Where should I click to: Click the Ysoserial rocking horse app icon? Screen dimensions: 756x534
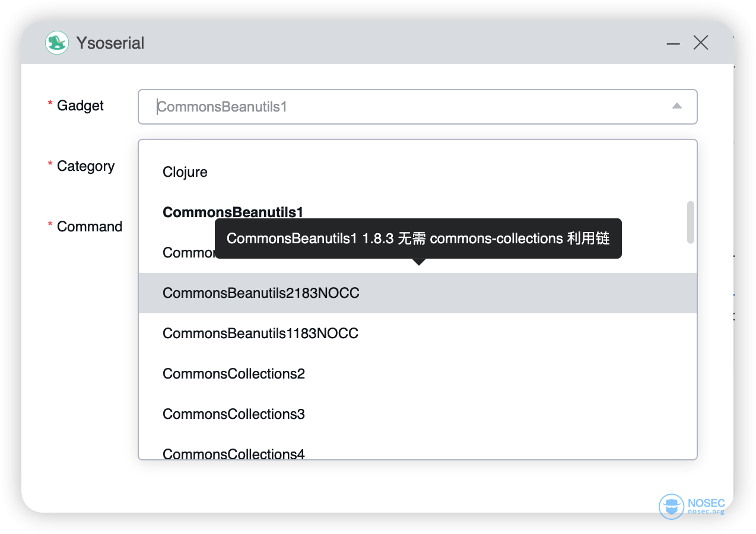[x=57, y=43]
